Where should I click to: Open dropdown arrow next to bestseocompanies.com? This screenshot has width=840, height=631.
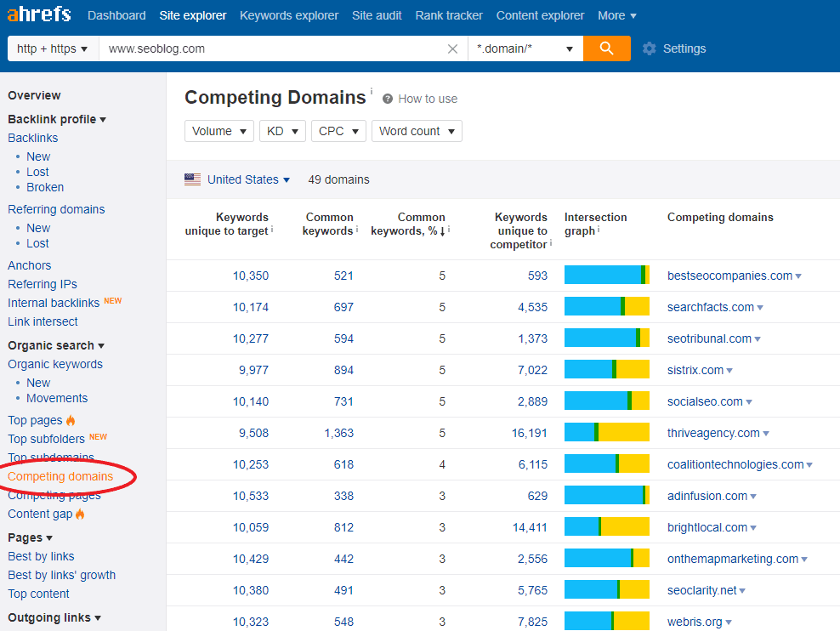pyautogui.click(x=798, y=276)
